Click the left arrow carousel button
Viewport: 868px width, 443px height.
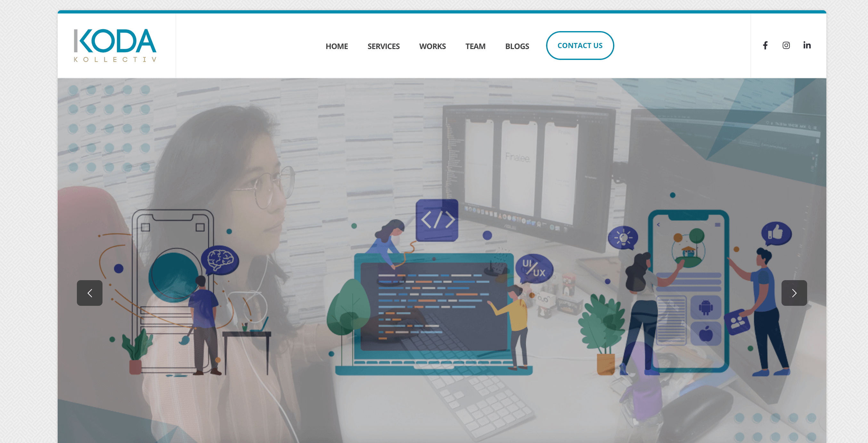tap(89, 293)
